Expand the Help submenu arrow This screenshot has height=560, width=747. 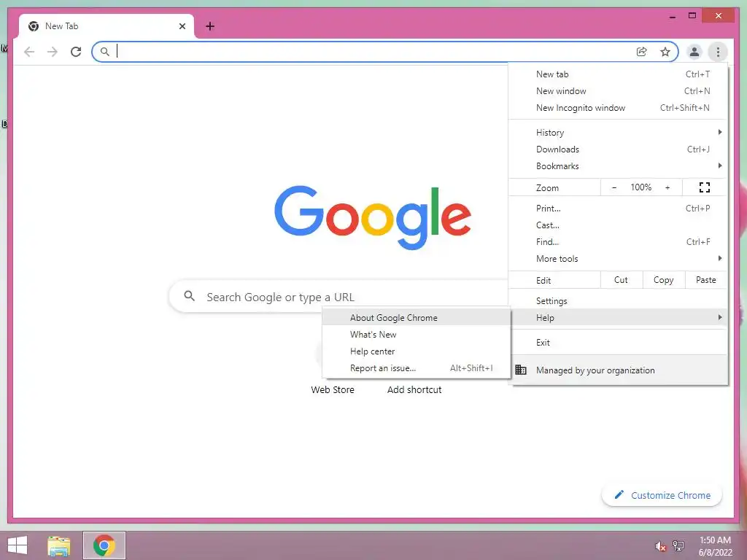(x=719, y=317)
